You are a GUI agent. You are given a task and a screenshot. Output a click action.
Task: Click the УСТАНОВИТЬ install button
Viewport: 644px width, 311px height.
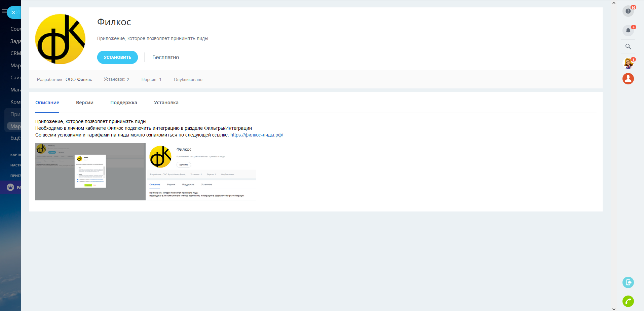(x=117, y=57)
